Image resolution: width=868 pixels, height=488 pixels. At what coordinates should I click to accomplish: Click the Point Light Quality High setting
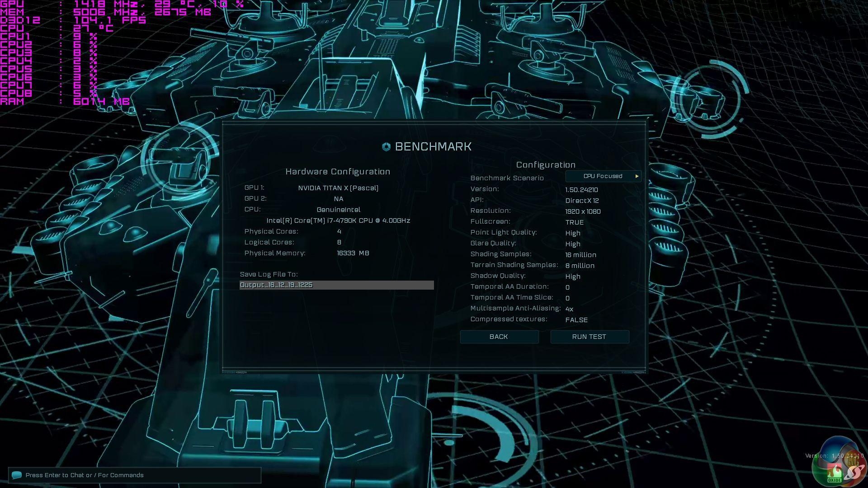[572, 233]
